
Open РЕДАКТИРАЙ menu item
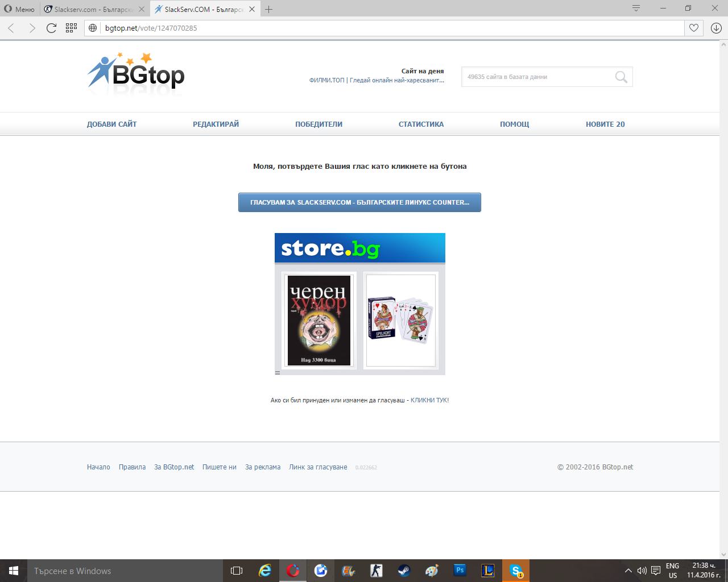216,124
